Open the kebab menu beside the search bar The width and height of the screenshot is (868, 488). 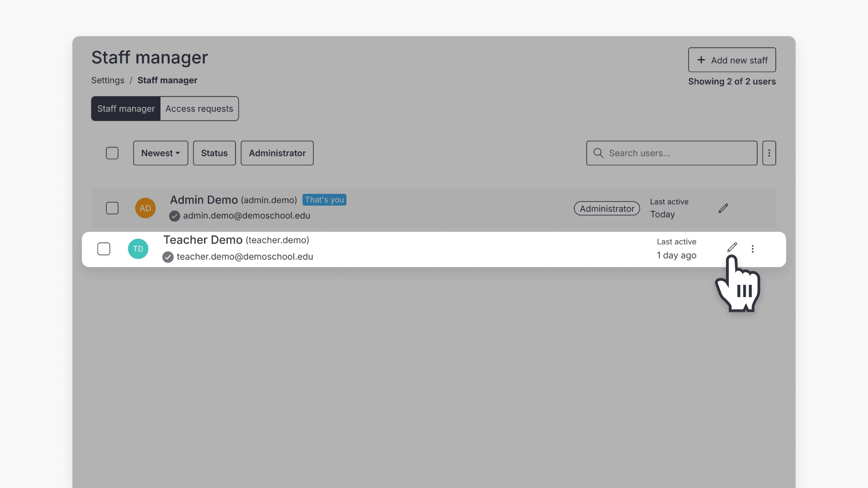coord(769,153)
